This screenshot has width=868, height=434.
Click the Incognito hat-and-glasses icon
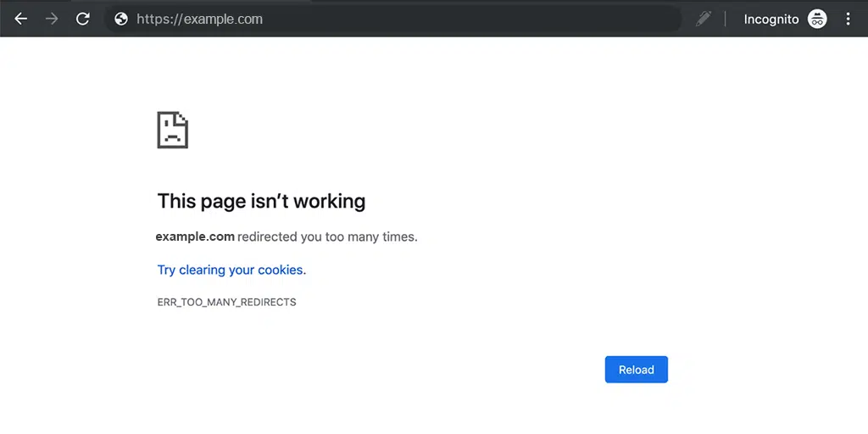point(817,19)
